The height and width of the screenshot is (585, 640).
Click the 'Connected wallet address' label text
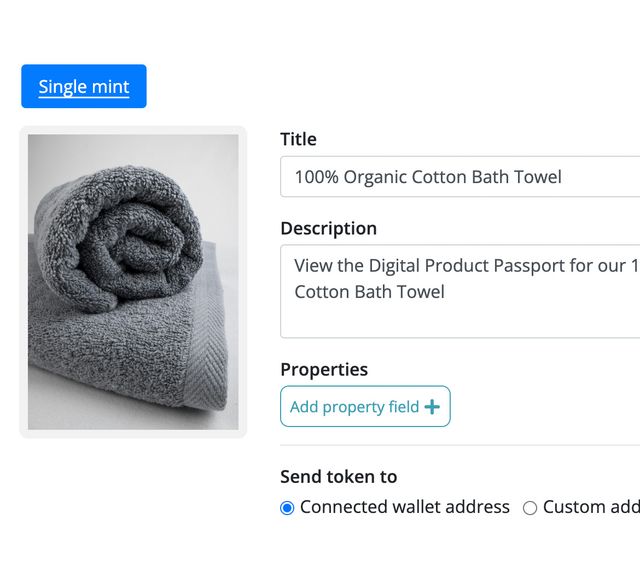point(405,507)
